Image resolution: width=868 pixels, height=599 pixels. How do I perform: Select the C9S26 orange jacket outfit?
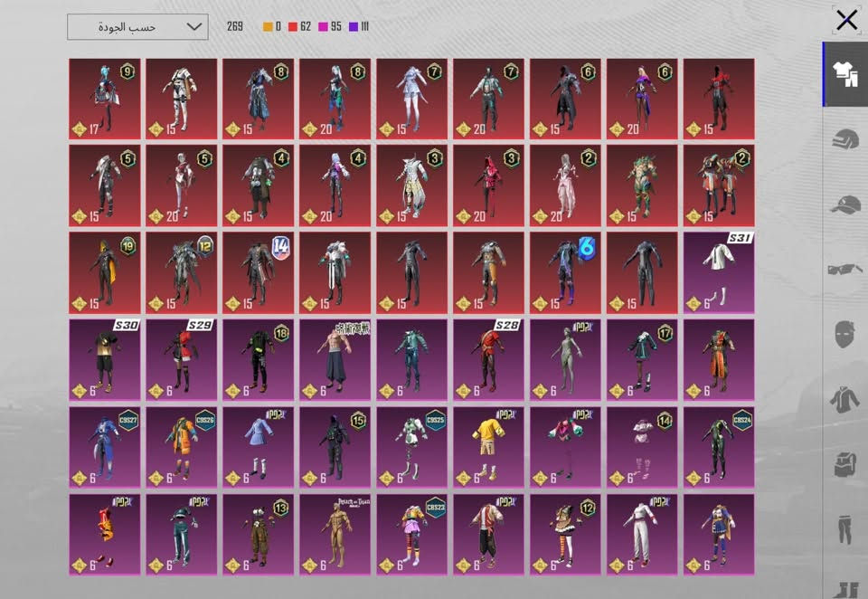(181, 447)
